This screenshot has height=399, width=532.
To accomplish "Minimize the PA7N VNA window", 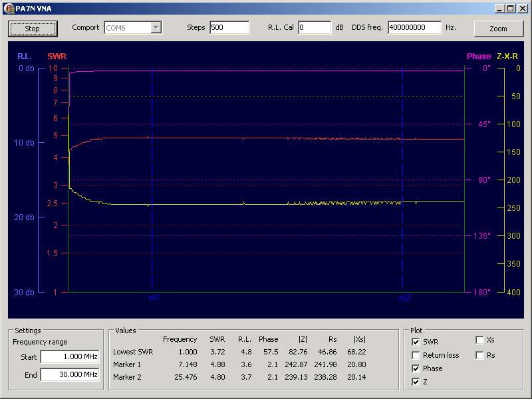I will click(499, 8).
